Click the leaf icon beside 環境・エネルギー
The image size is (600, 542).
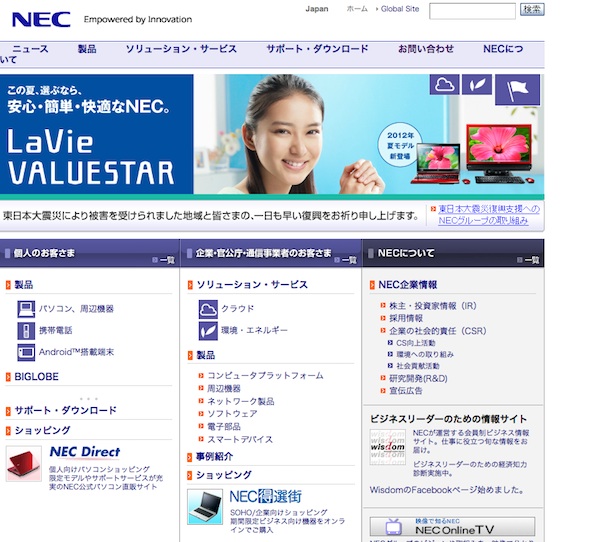pyautogui.click(x=208, y=331)
